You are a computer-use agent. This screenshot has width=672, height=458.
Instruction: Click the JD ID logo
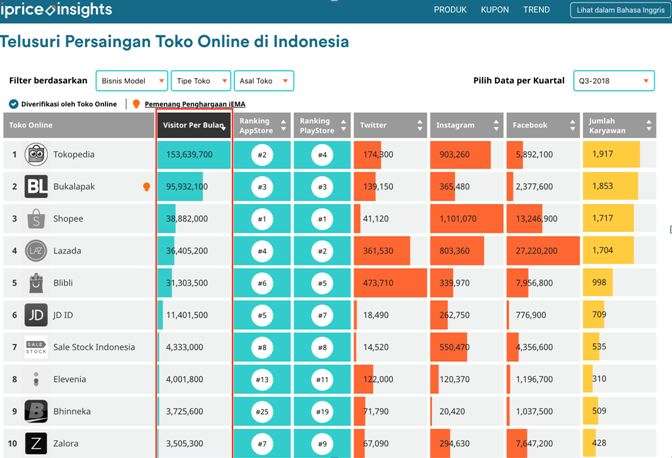click(x=36, y=315)
